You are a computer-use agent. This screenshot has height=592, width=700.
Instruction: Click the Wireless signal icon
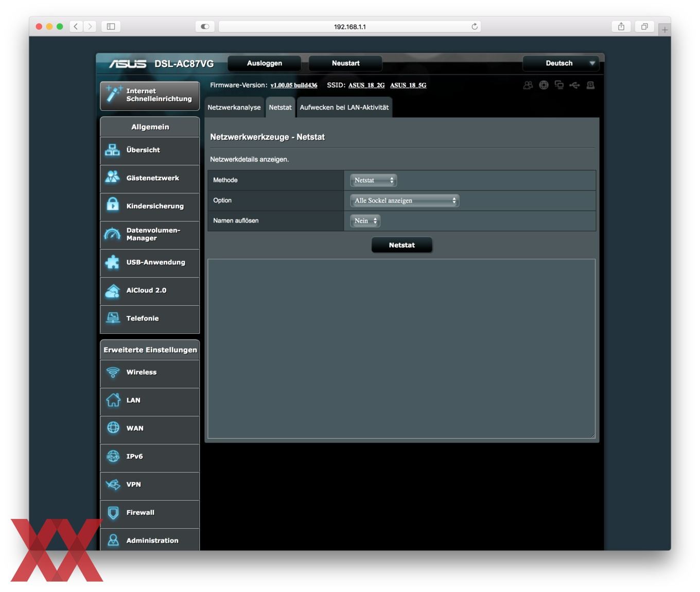(x=113, y=372)
